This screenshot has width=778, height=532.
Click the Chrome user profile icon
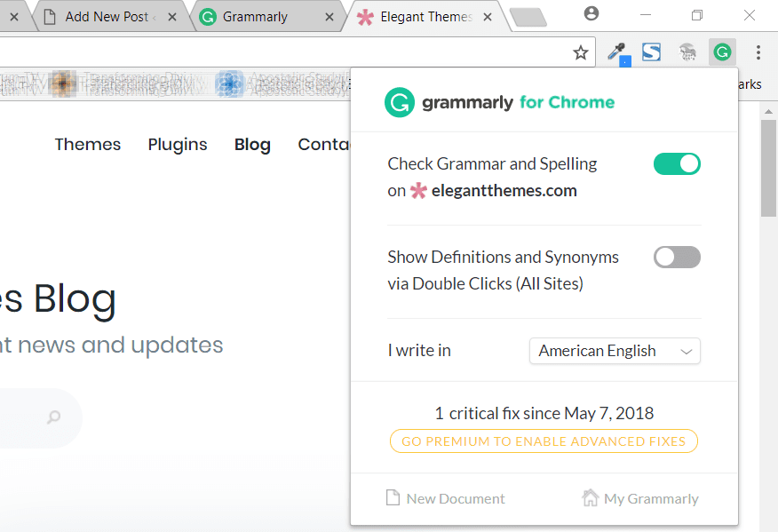coord(591,13)
